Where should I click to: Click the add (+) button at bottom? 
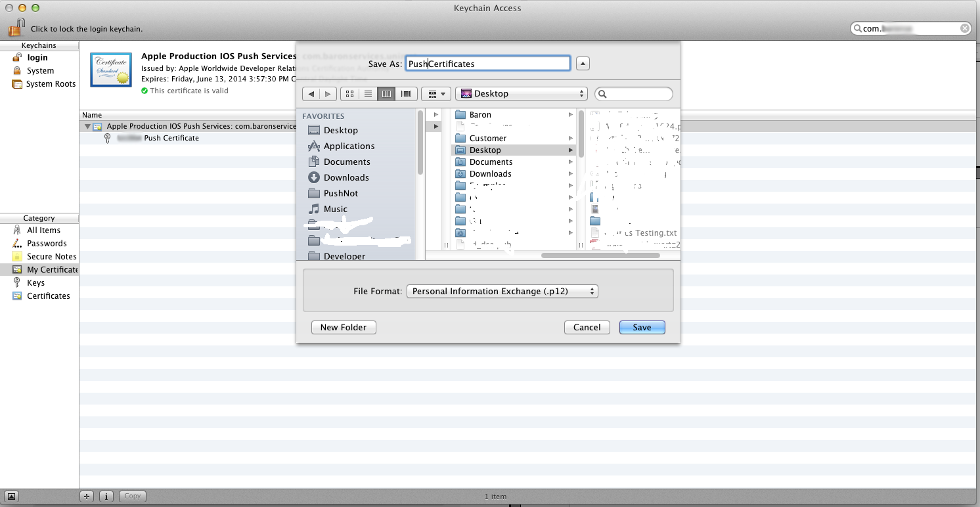(87, 496)
